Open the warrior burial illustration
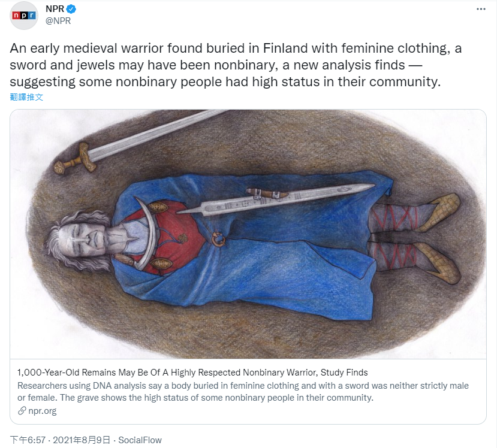Viewport: 497px width, 448px height. tap(248, 234)
